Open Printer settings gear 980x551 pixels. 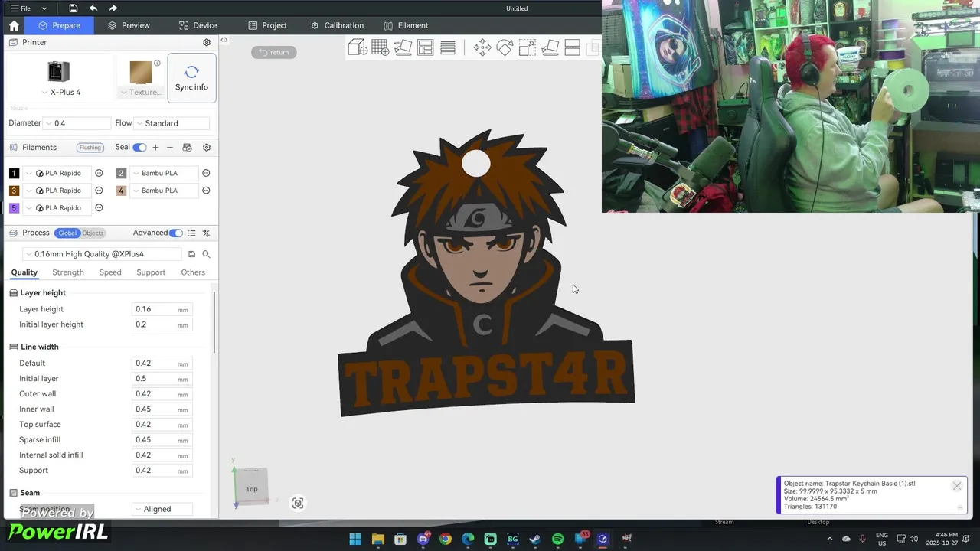pyautogui.click(x=207, y=42)
